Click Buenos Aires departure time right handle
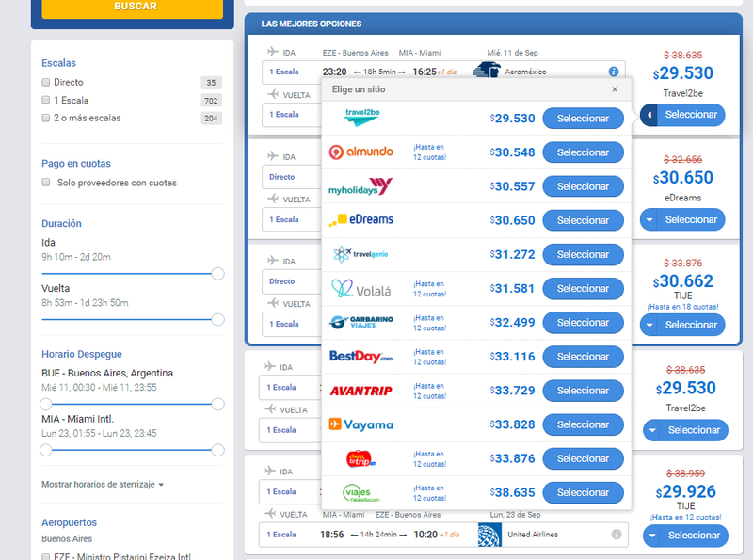Screen dimensions: 753x560 [x=217, y=405]
